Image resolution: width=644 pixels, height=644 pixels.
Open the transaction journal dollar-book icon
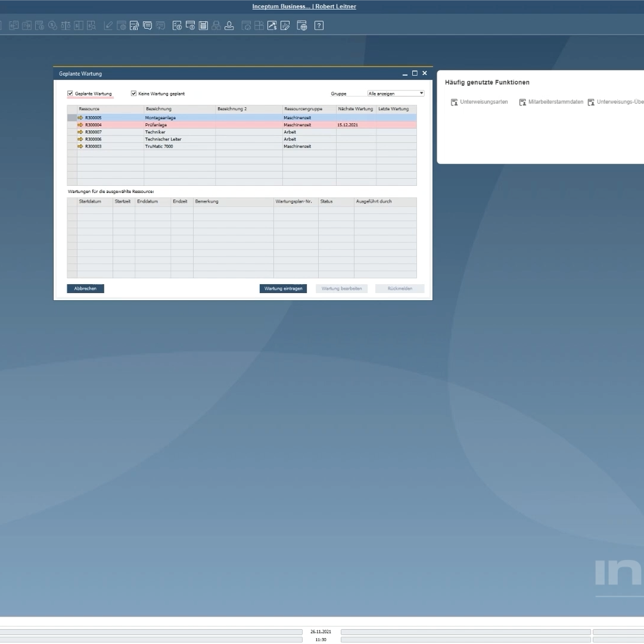click(79, 26)
